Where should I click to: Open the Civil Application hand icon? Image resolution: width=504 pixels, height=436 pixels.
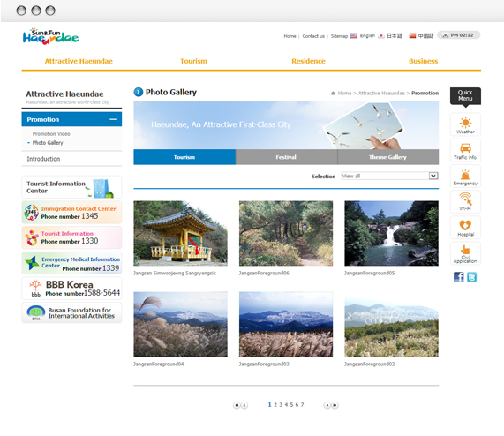(465, 253)
